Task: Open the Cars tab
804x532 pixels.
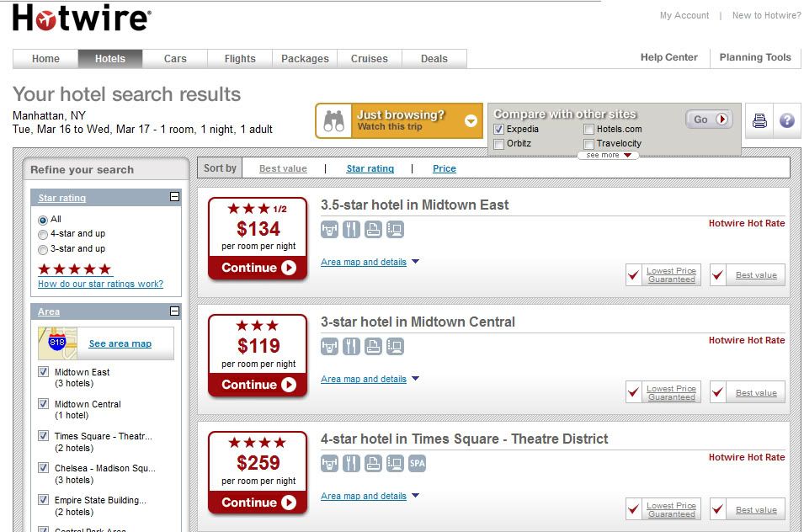Action: [x=175, y=58]
